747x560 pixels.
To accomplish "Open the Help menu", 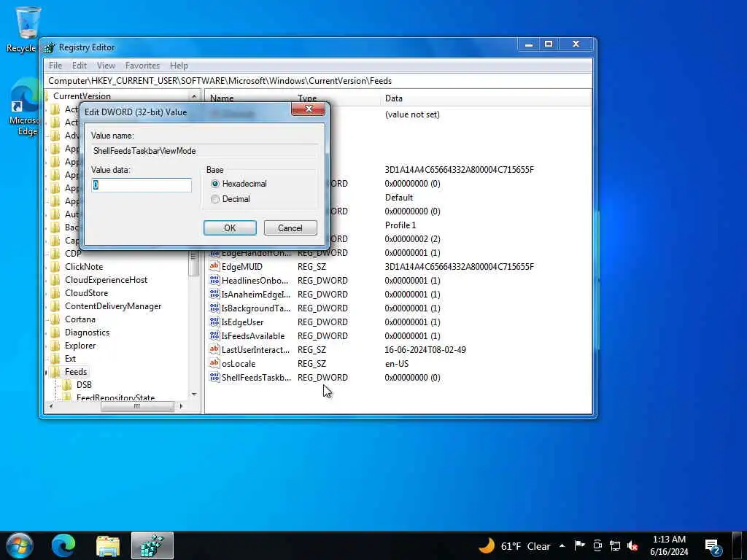I will point(179,66).
